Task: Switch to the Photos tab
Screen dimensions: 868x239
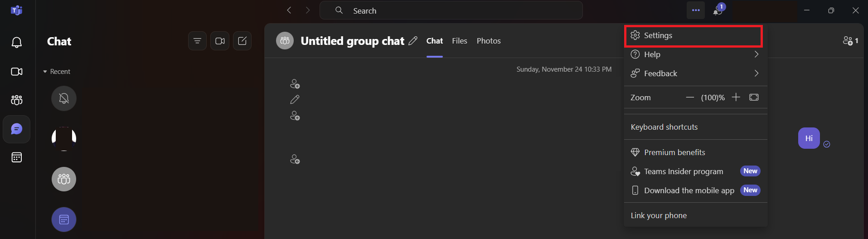Action: 489,41
